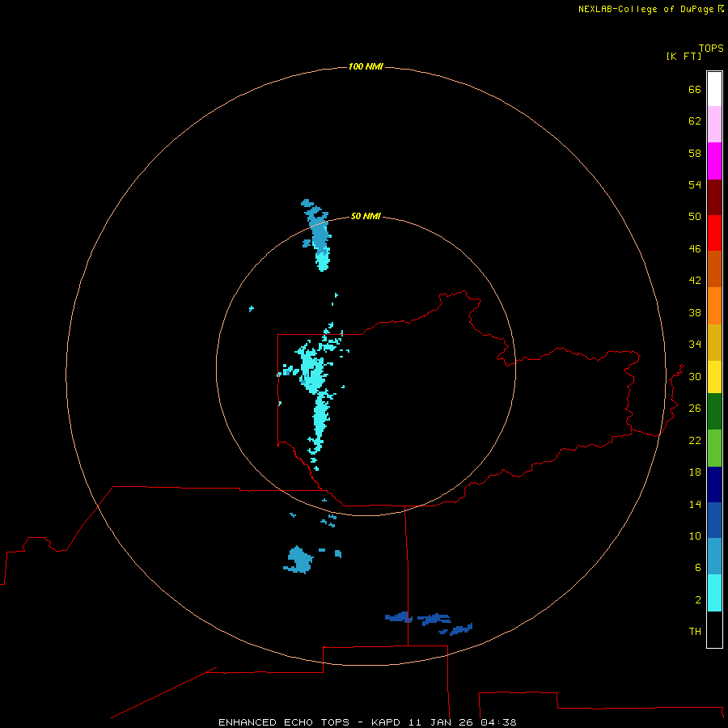Click the light orange legend swatch

pyautogui.click(x=714, y=306)
